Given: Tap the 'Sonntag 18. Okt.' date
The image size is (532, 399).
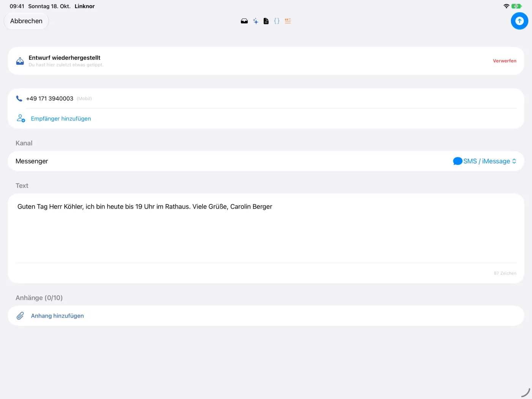Looking at the screenshot, I should coord(49,6).
